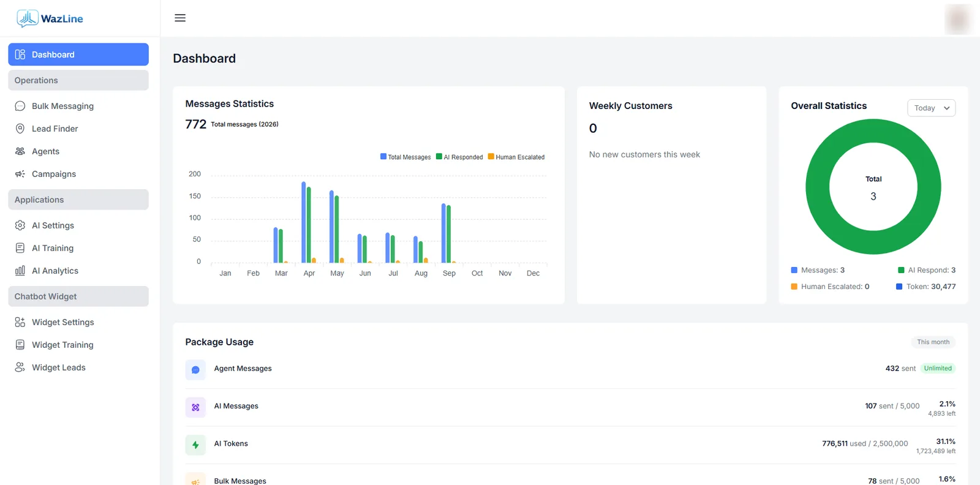Click the Dashboard grid icon
This screenshot has width=980, height=485.
point(20,55)
